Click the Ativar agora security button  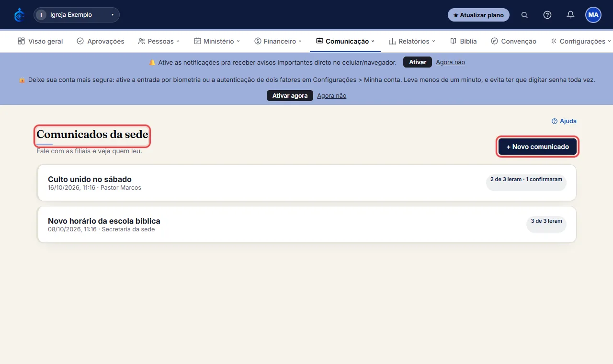pyautogui.click(x=290, y=96)
